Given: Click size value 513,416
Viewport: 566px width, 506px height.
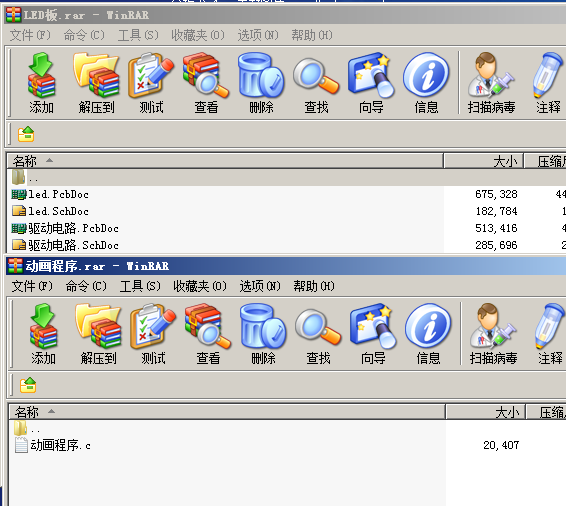Looking at the screenshot, I should (496, 228).
